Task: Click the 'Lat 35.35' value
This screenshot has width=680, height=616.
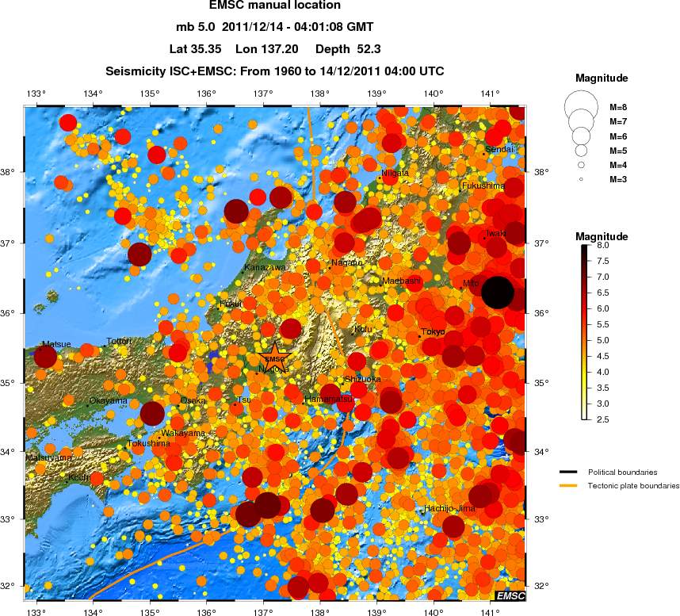Action: [x=195, y=49]
